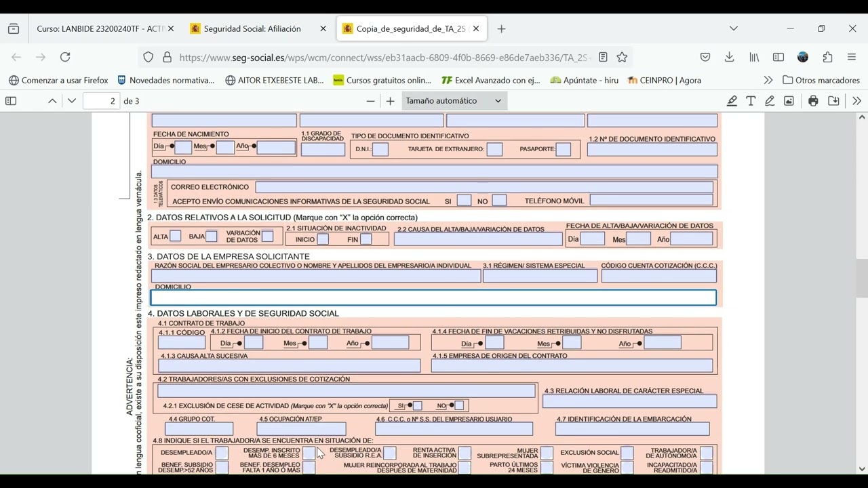The height and width of the screenshot is (488, 868).
Task: Select PDF highlight tool
Action: pyautogui.click(x=732, y=101)
